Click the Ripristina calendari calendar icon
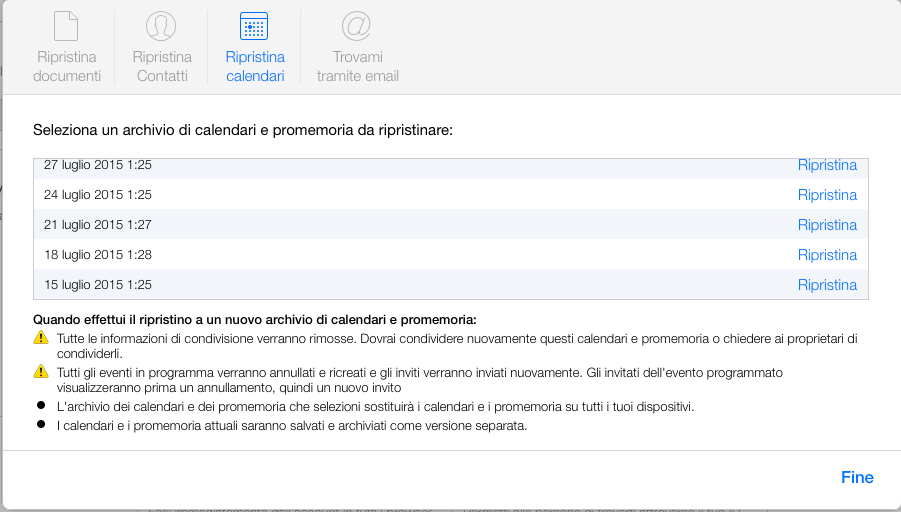This screenshot has width=901, height=512. 255,25
